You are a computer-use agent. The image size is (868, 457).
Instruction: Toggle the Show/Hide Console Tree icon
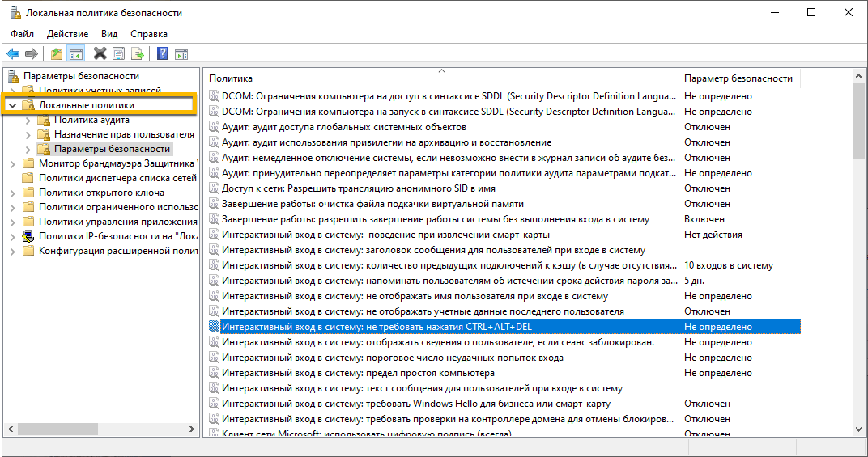point(75,54)
